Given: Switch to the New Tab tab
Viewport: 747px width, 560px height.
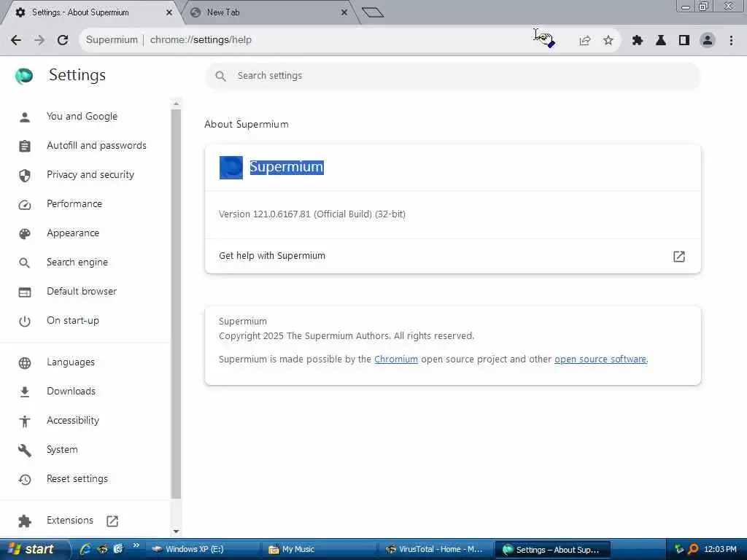Looking at the screenshot, I should (x=269, y=13).
